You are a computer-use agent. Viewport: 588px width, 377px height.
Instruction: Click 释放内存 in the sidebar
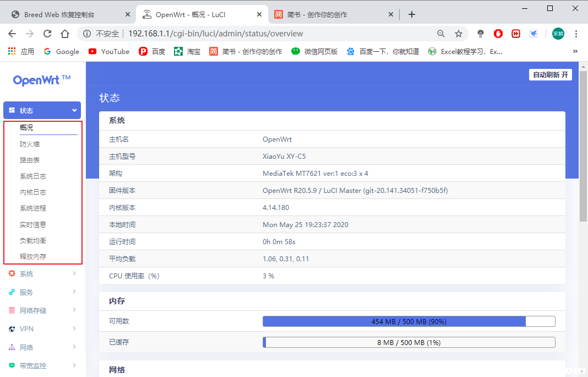coord(31,256)
